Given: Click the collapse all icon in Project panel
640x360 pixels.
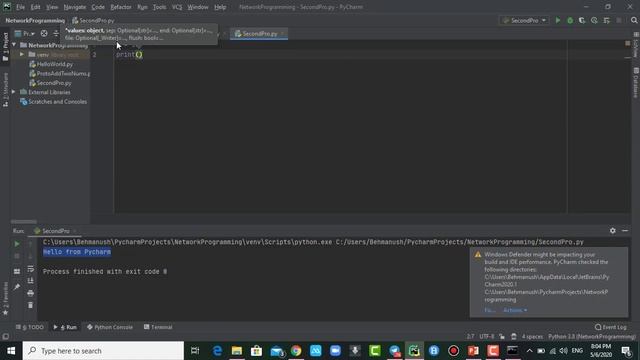Looking at the screenshot, I should click(x=56, y=33).
